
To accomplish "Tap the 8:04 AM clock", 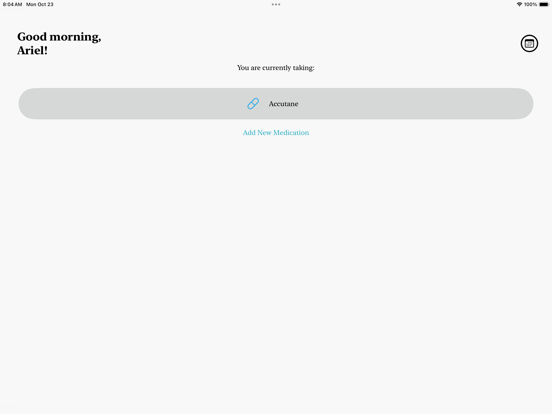I will (12, 4).
